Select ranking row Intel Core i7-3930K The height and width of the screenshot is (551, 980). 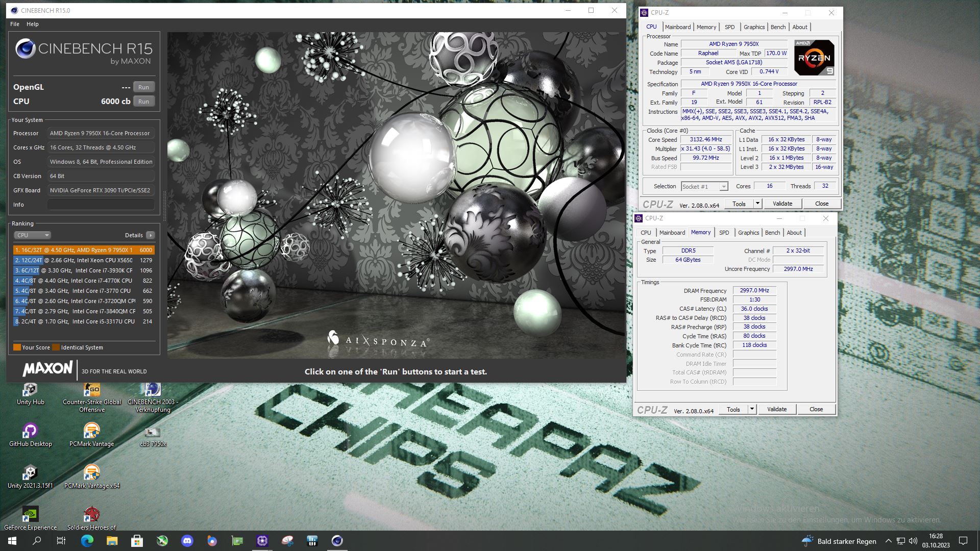pyautogui.click(x=84, y=270)
